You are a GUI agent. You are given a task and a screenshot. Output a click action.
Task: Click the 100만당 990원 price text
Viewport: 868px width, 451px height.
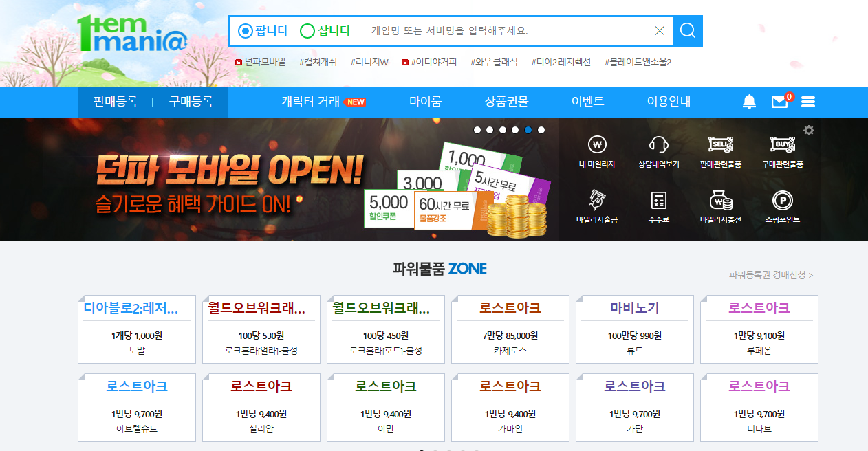point(635,335)
